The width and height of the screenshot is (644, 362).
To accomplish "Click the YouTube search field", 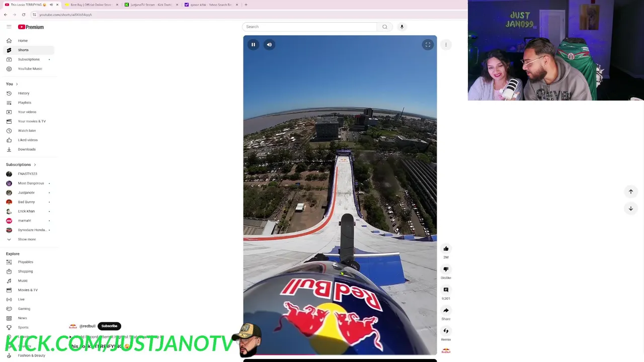I will coord(309,27).
